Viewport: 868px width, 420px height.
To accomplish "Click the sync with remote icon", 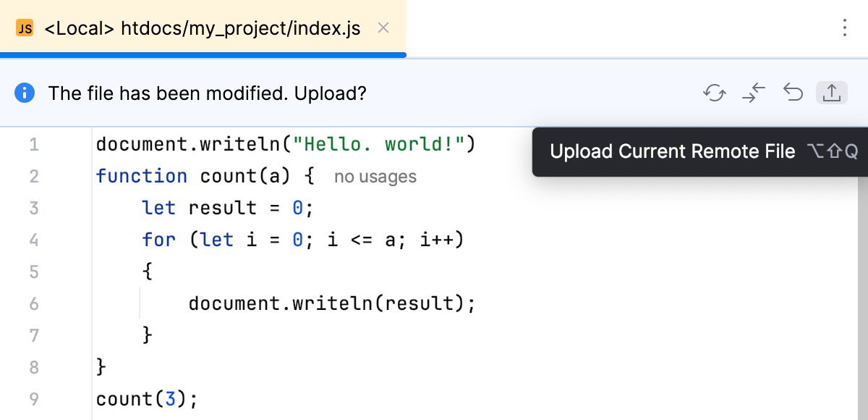I will click(715, 93).
